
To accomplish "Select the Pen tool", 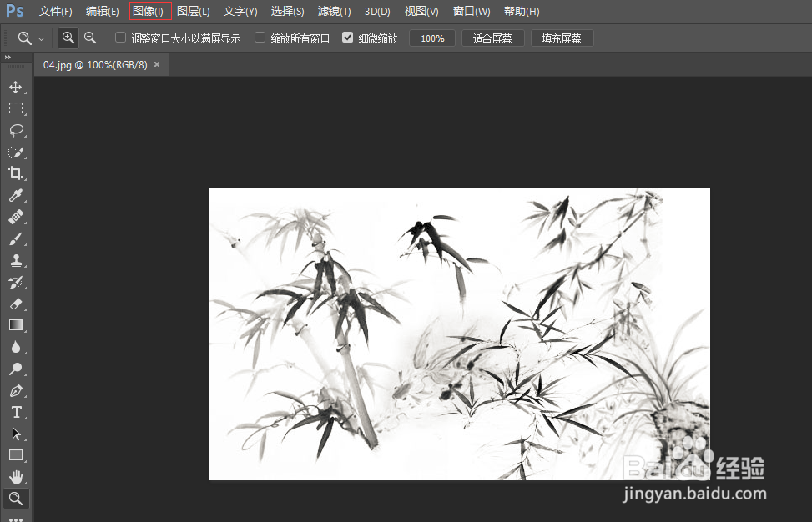I will pos(16,390).
